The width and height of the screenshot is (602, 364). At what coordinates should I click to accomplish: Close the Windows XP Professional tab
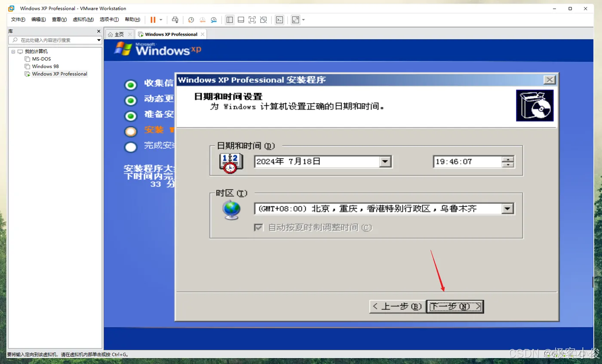[x=203, y=34]
